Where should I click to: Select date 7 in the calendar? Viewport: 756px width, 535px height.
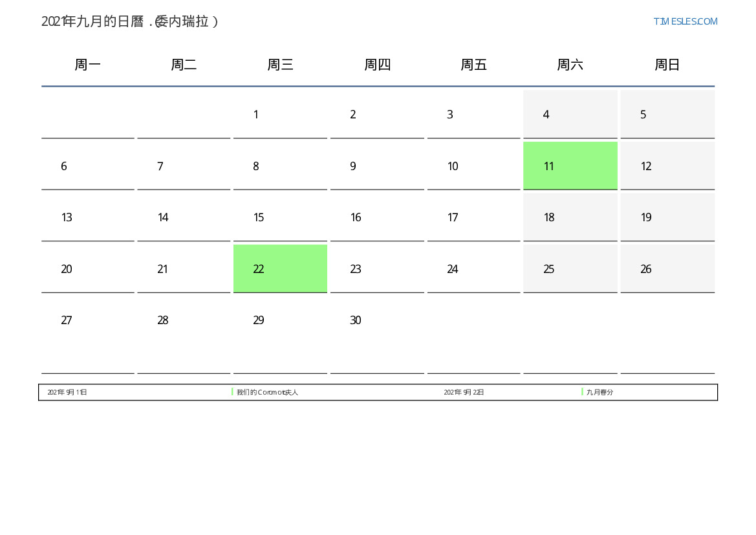(184, 166)
